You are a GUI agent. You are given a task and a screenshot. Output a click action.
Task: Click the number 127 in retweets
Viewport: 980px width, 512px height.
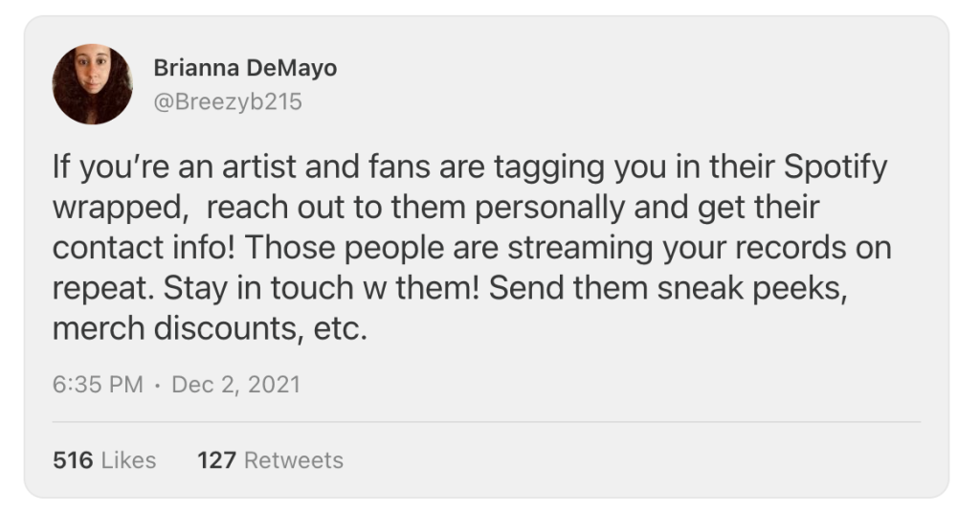point(216,460)
